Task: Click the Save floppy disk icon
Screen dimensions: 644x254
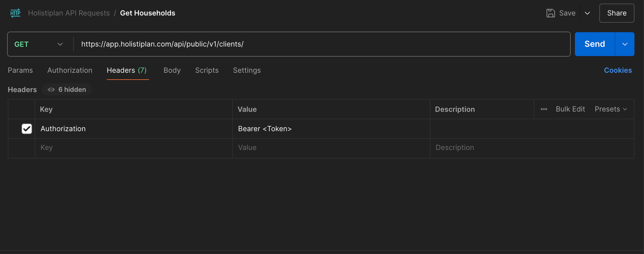Action: (x=551, y=13)
